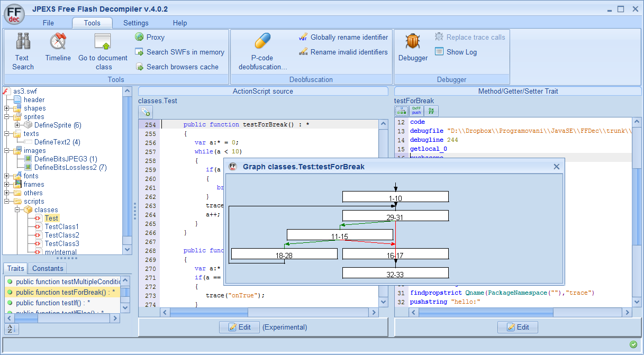Toggle the 0x FF hex-only view button
Viewport: 644px width, 355px height.
431,111
